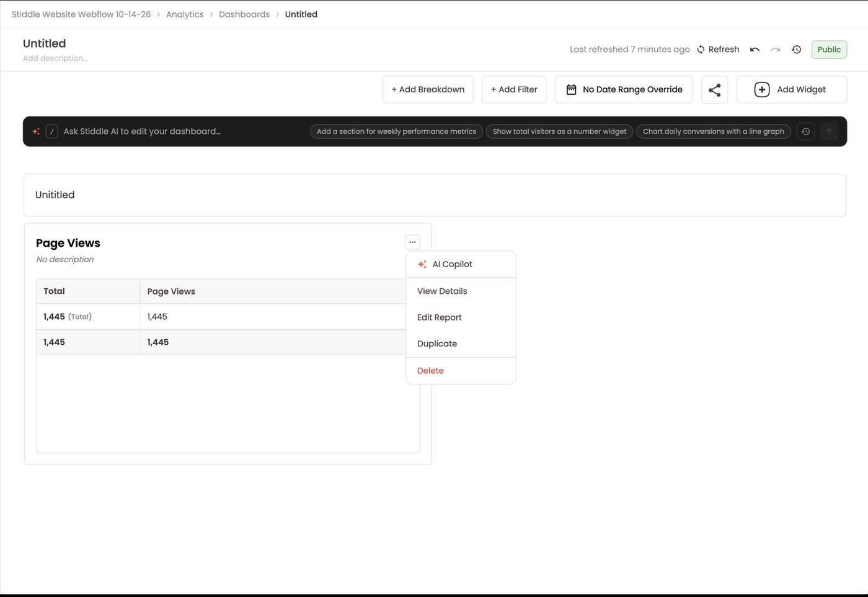Click the Unititled section heading
868x597 pixels.
(x=55, y=195)
